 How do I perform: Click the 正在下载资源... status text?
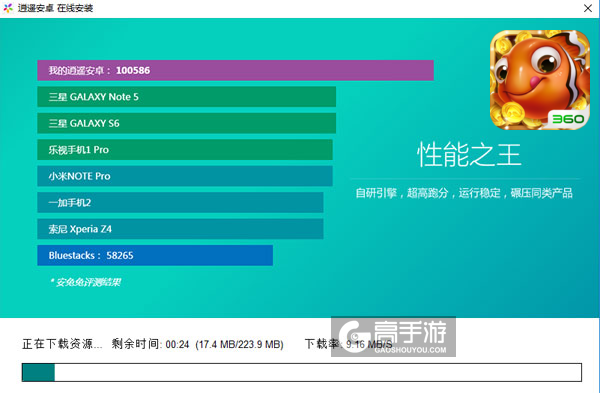pyautogui.click(x=62, y=344)
